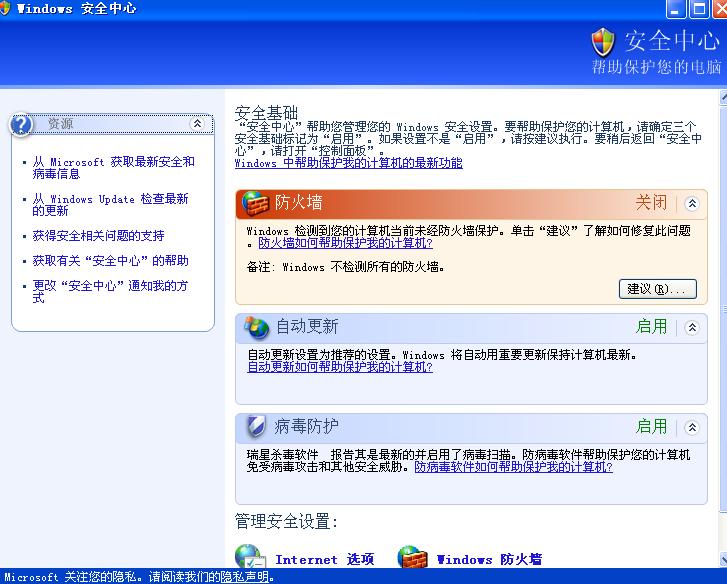Click the blue question mark 资源 icon
The height and width of the screenshot is (584, 727).
coord(21,125)
